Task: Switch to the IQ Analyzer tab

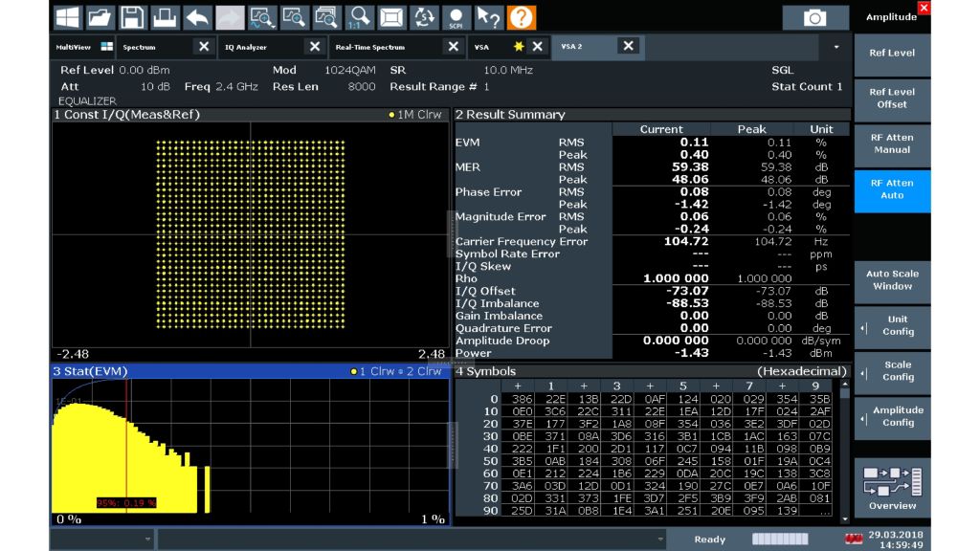Action: (x=247, y=47)
